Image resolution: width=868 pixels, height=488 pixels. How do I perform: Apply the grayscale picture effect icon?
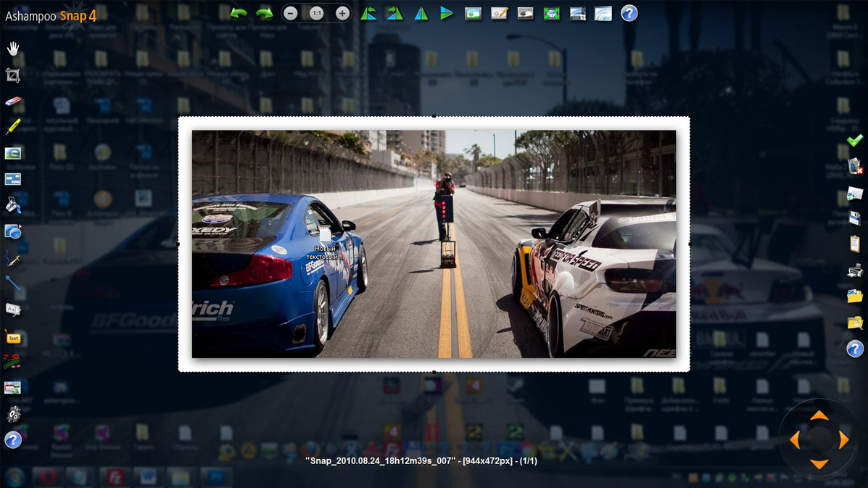[x=525, y=13]
